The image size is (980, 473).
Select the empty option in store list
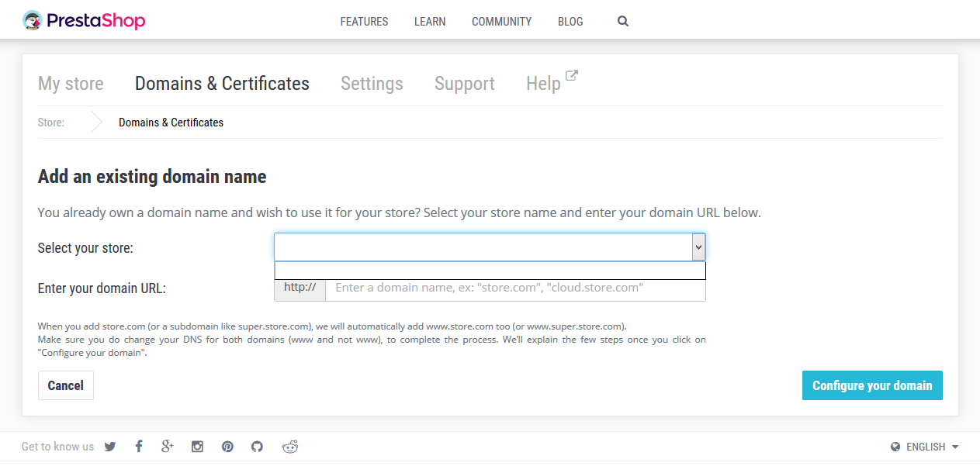(x=489, y=271)
